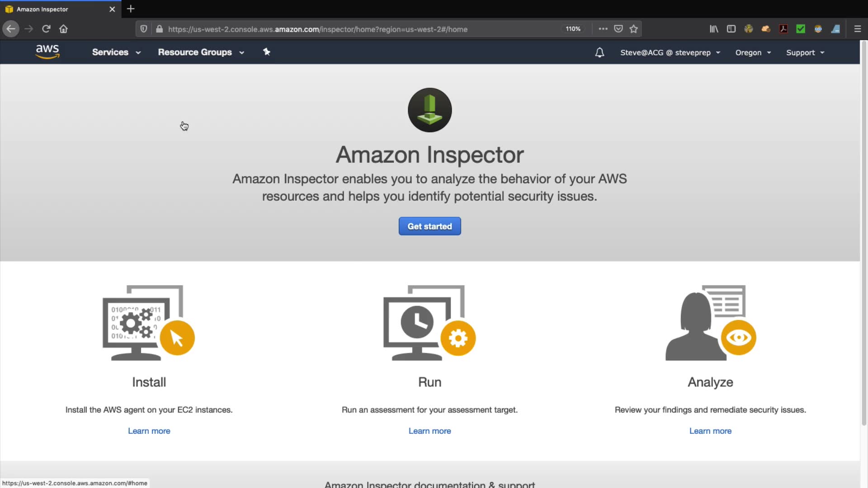The height and width of the screenshot is (488, 868).
Task: Click the browser address bar URL
Action: (x=317, y=29)
